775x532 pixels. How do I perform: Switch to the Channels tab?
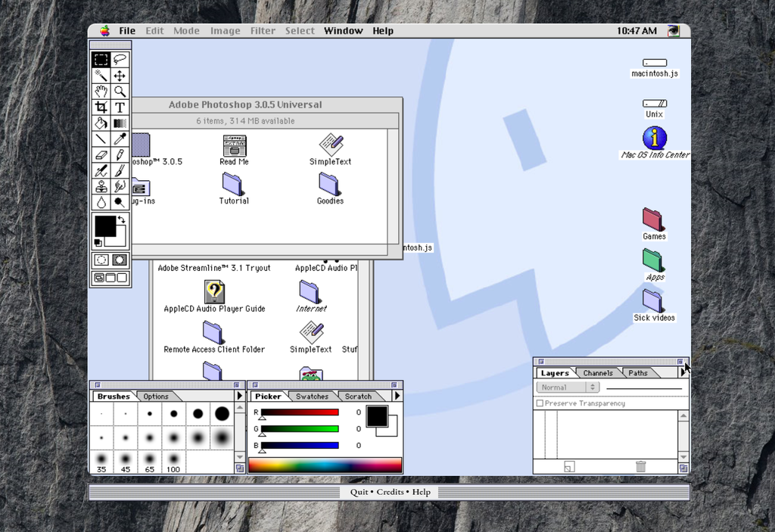coord(598,373)
